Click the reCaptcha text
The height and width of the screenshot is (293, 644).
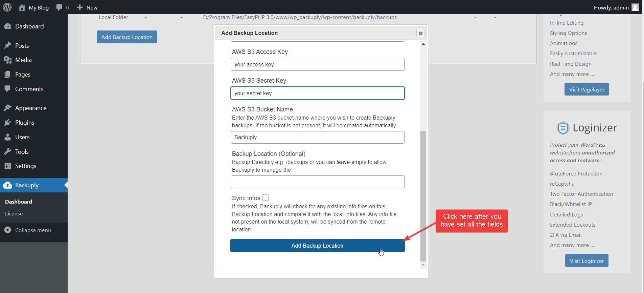coord(562,184)
